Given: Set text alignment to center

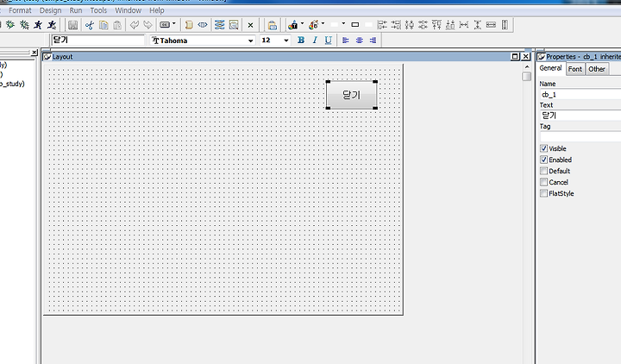Looking at the screenshot, I should click(359, 40).
